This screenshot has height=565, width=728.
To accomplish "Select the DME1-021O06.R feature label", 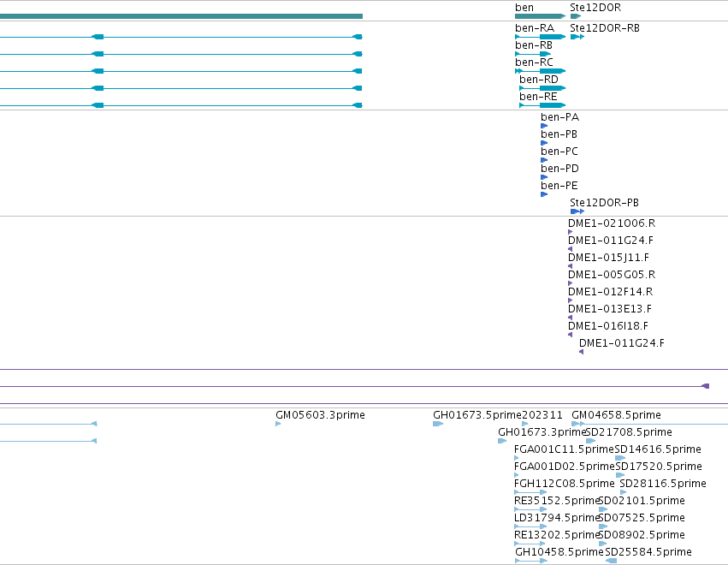I will tap(612, 223).
